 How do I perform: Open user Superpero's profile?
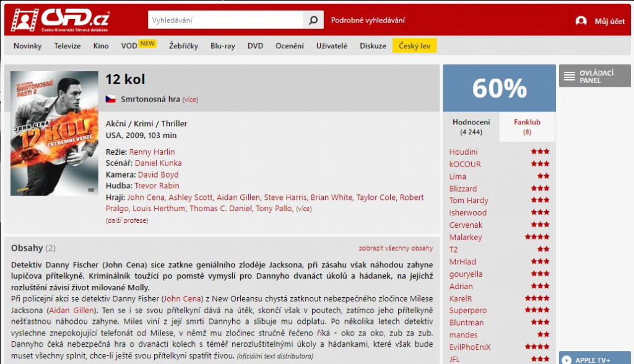click(468, 311)
